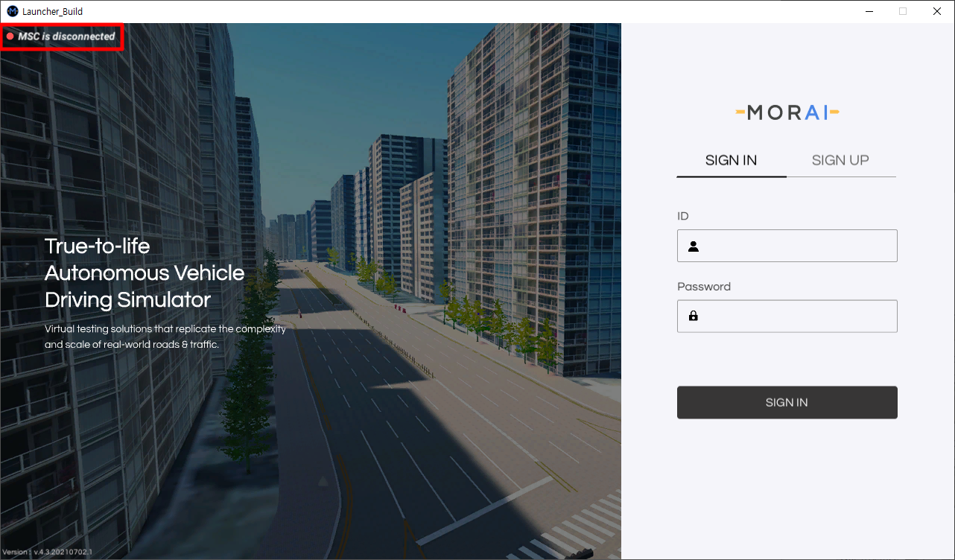Click the red MSC disconnected status dot
The width and height of the screenshot is (955, 560).
10,35
